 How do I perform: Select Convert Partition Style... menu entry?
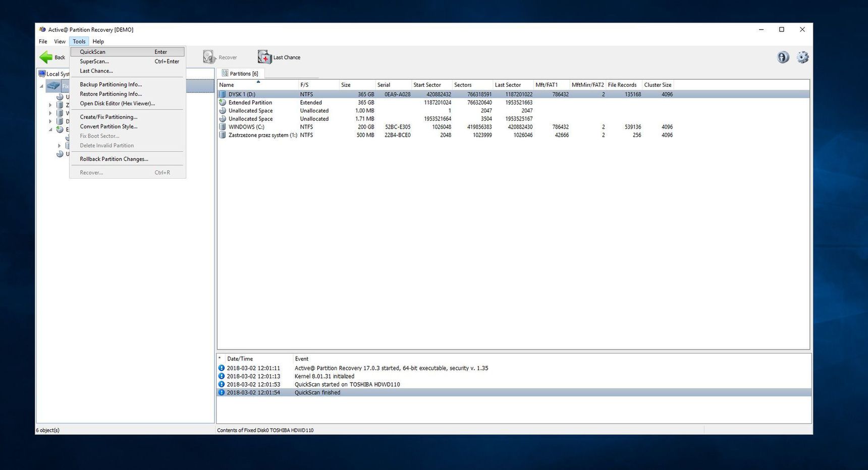pyautogui.click(x=128, y=126)
